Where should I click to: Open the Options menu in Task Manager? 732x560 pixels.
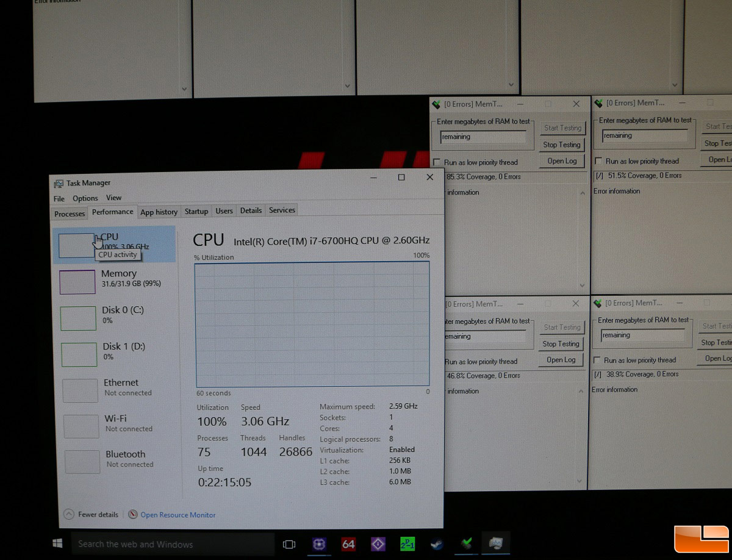point(85,198)
